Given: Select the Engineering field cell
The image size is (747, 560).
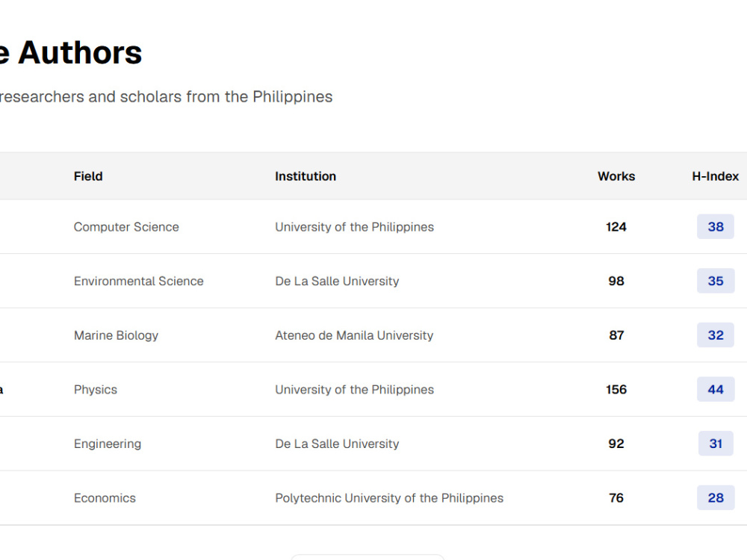Looking at the screenshot, I should click(x=107, y=444).
